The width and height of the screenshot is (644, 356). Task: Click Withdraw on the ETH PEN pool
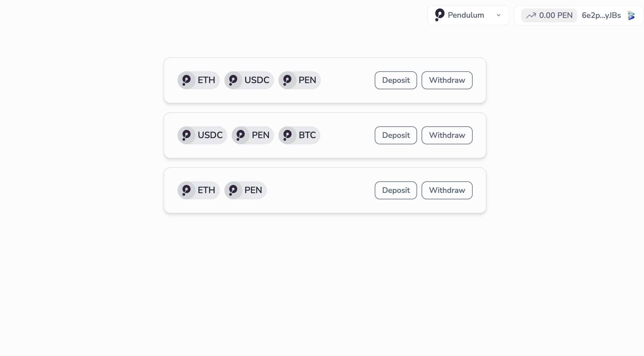click(447, 190)
